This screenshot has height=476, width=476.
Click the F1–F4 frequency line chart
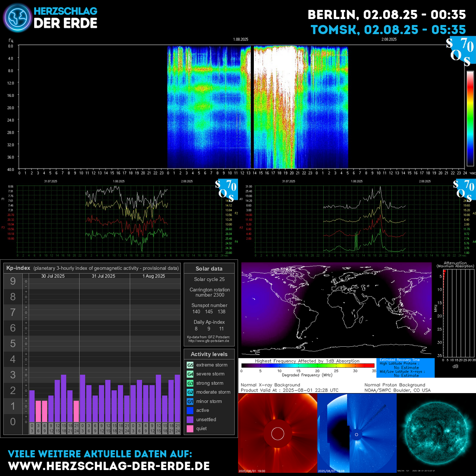click(x=119, y=219)
